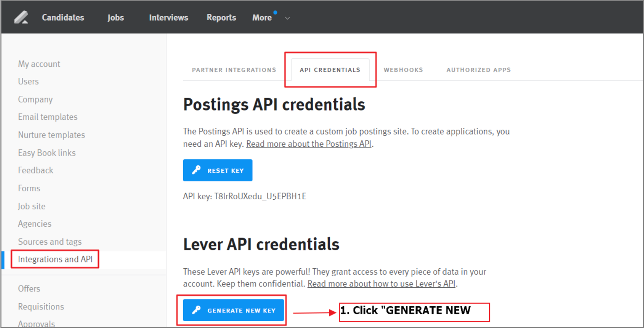Open Sources and tags settings
The image size is (644, 328).
pyautogui.click(x=50, y=242)
